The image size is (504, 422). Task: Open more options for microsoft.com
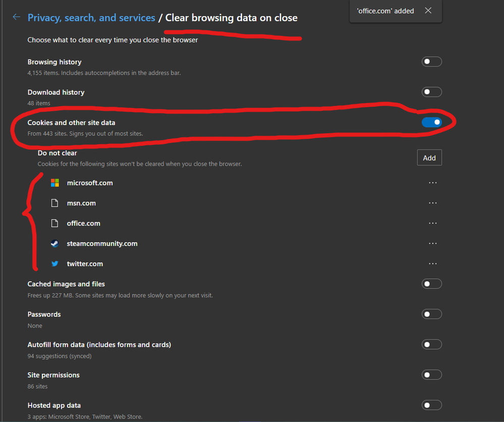pos(433,183)
